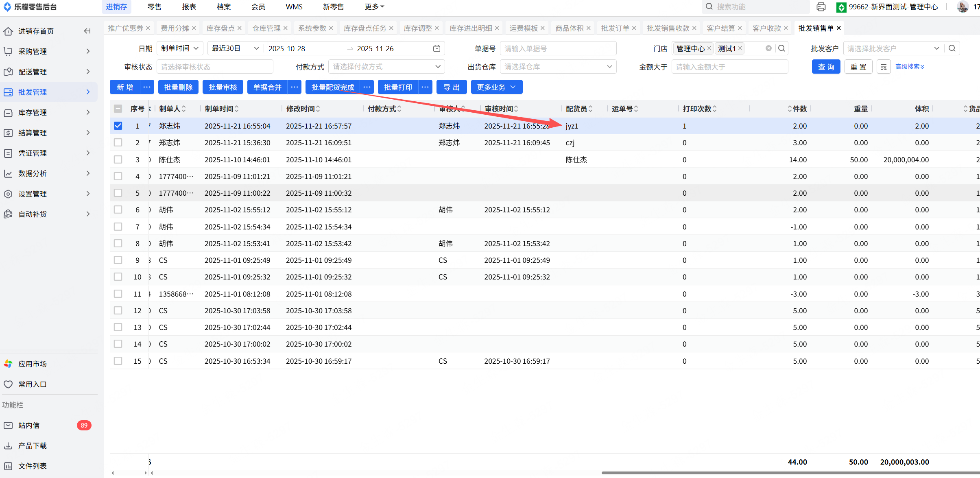980x478 pixels.
Task: Open 站内信 inbox in sidebar
Action: 28,425
